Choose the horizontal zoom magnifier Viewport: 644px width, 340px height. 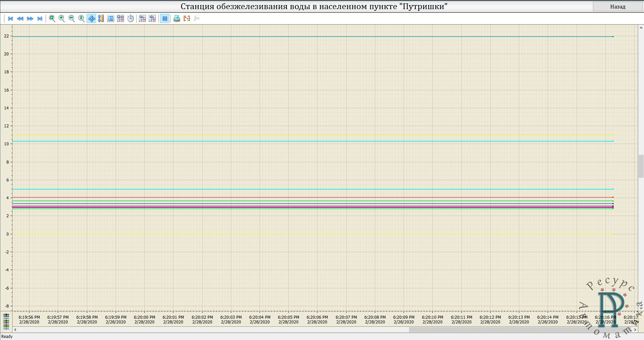pos(72,19)
